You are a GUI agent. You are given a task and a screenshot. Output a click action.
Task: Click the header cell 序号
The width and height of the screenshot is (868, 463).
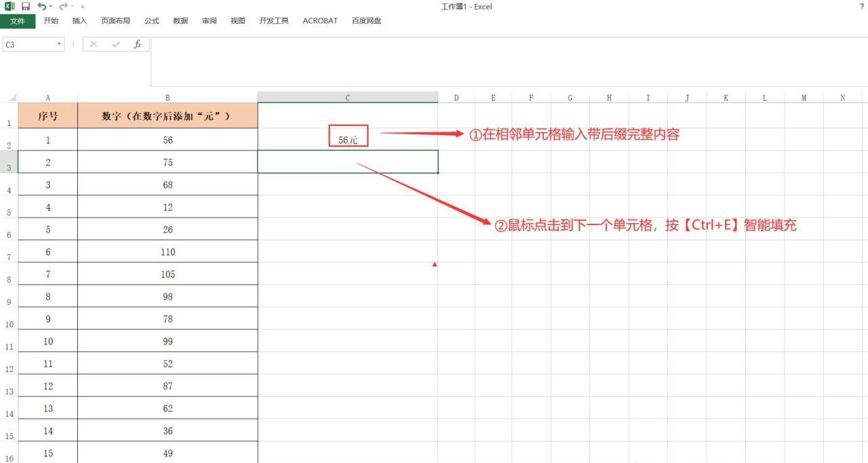[47, 116]
